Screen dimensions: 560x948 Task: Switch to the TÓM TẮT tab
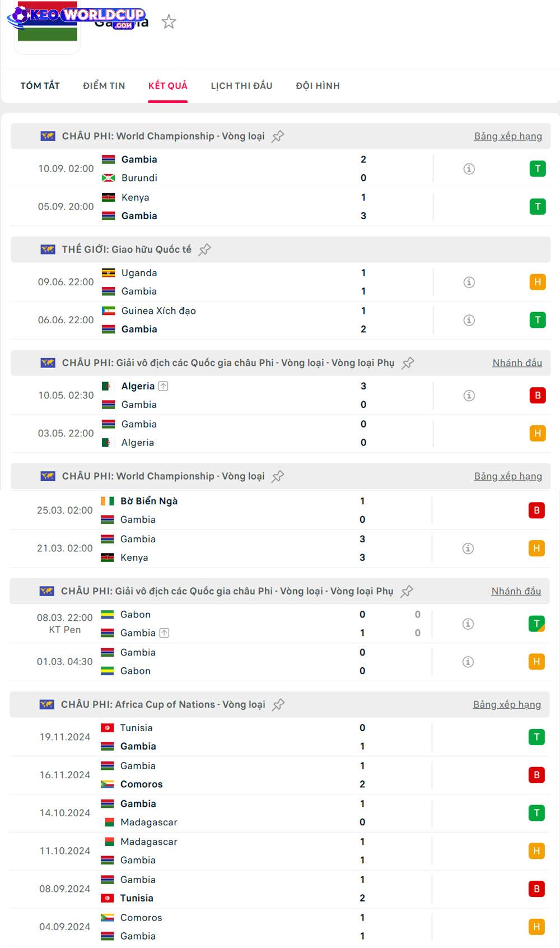(40, 86)
